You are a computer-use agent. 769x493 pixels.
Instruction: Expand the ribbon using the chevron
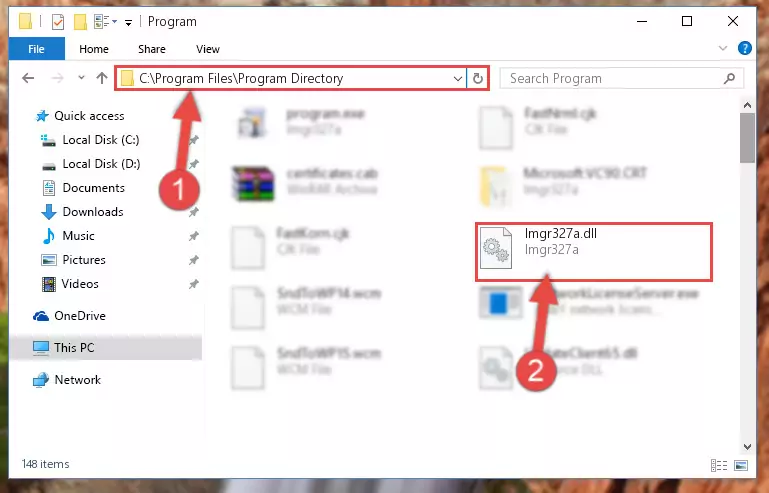(x=722, y=48)
